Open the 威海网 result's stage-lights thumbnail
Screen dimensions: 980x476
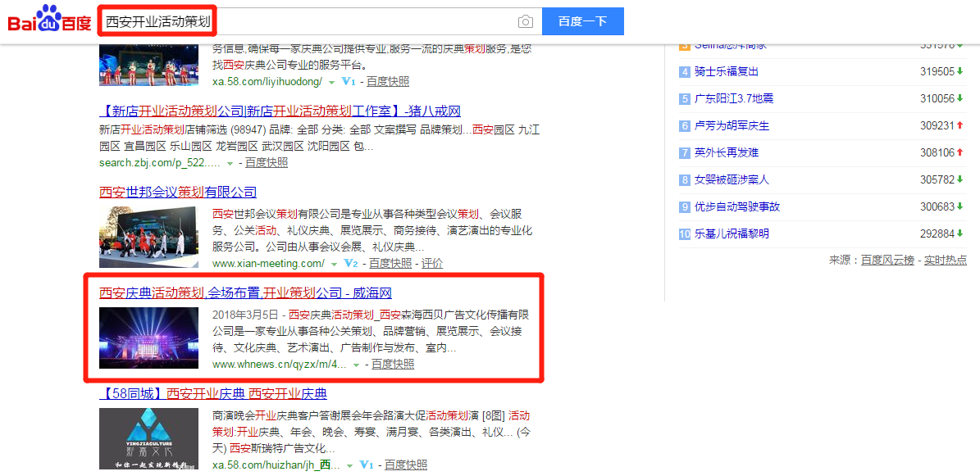pyautogui.click(x=148, y=338)
